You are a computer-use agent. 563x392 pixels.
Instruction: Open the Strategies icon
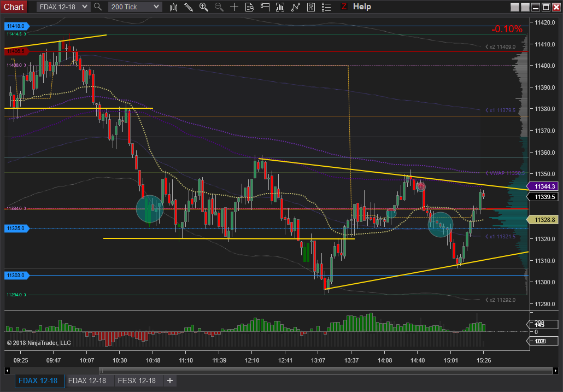tap(311, 7)
